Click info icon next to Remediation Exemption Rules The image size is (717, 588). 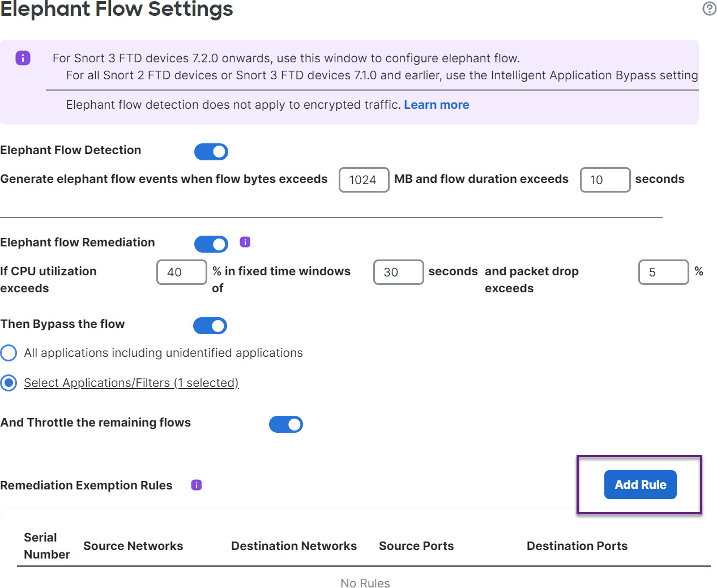point(197,485)
